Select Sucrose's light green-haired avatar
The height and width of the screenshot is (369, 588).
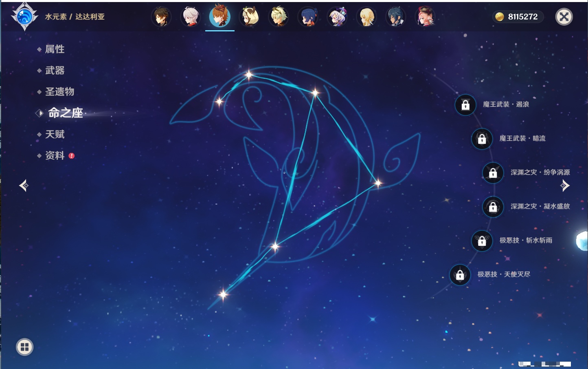279,17
